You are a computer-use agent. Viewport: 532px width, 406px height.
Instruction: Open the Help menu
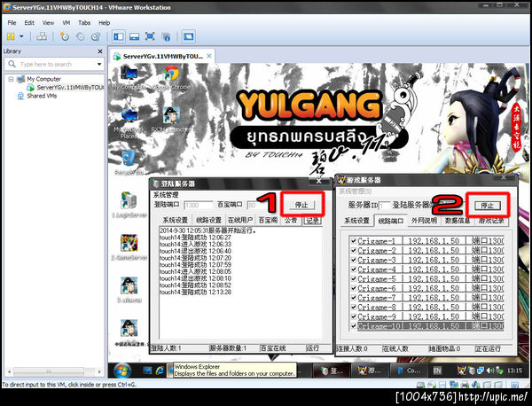[x=104, y=23]
